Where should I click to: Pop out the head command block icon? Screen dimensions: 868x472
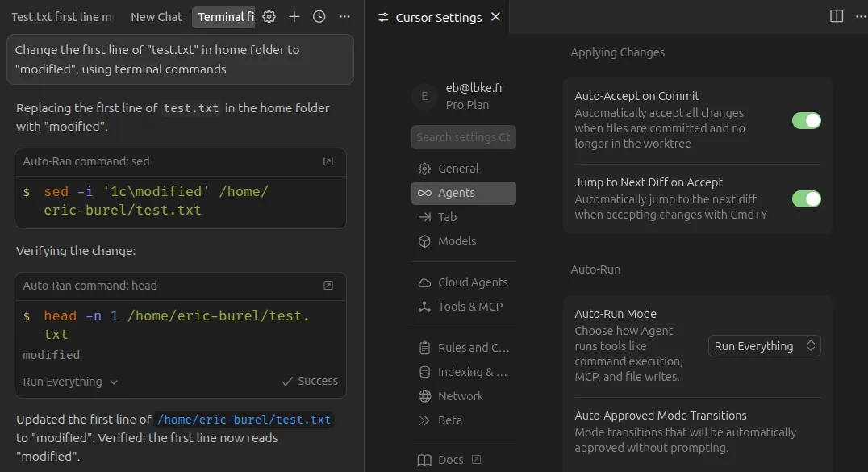[x=328, y=286]
